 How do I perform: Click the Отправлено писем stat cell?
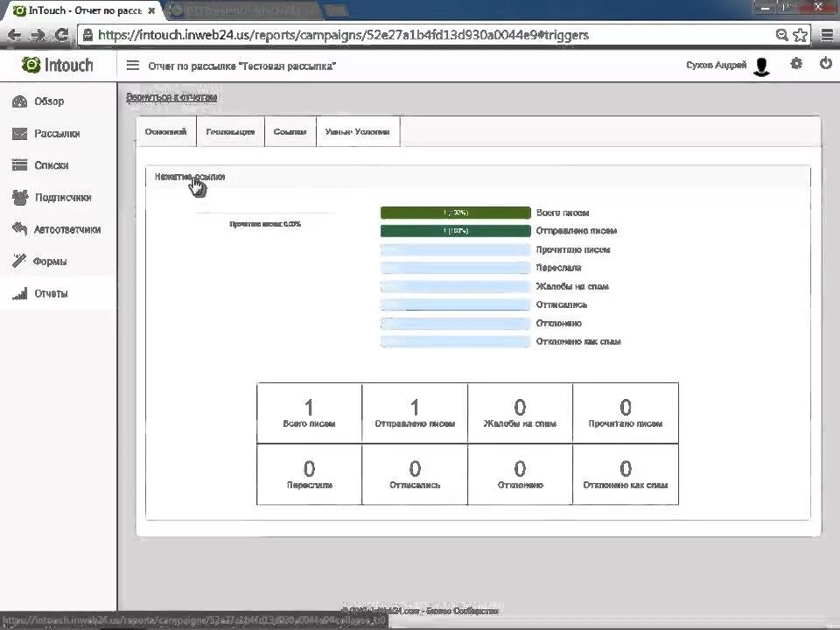[x=415, y=413]
